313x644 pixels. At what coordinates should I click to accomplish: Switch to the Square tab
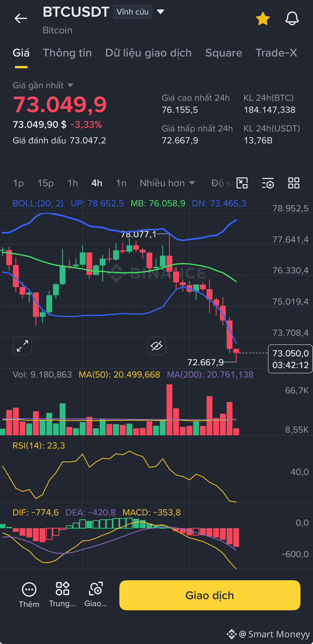(x=224, y=53)
